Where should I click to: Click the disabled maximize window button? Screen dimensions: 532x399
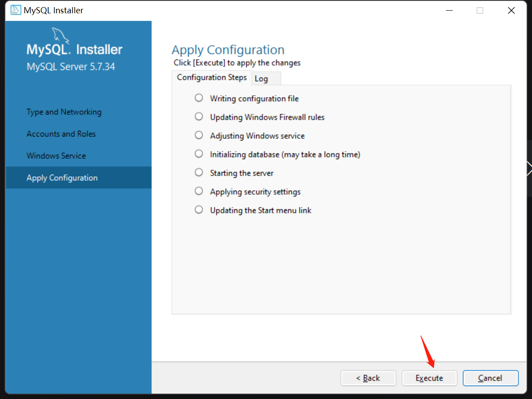[x=480, y=10]
